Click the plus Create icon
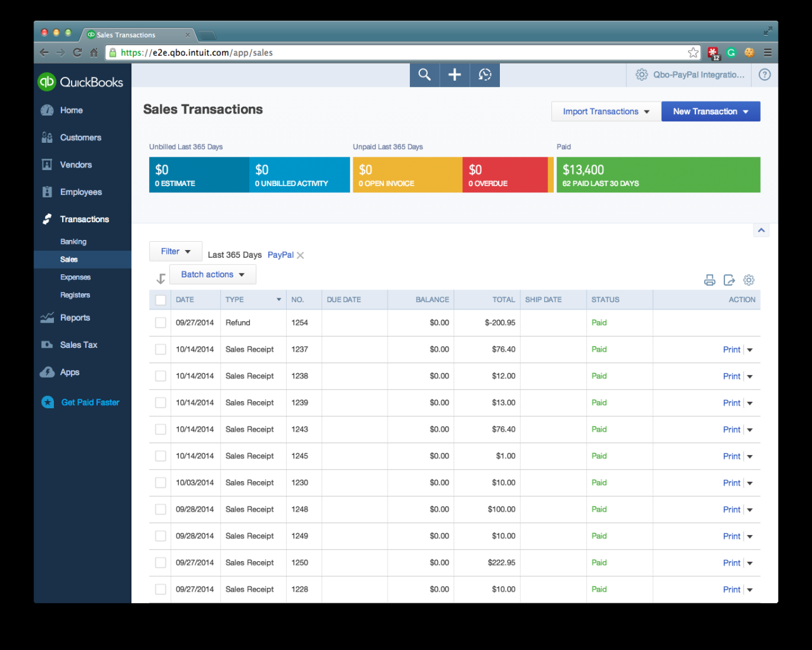 click(455, 75)
